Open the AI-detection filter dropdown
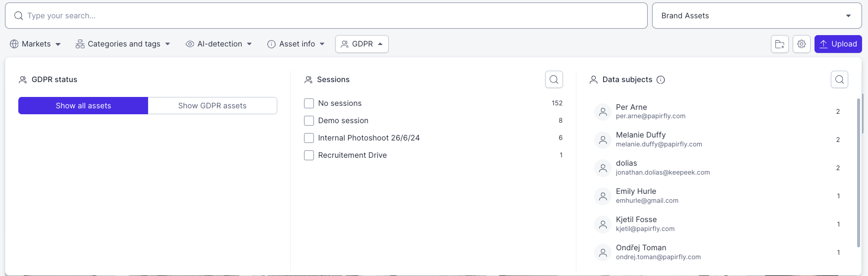Viewport: 868px width, 276px height. pyautogui.click(x=219, y=44)
